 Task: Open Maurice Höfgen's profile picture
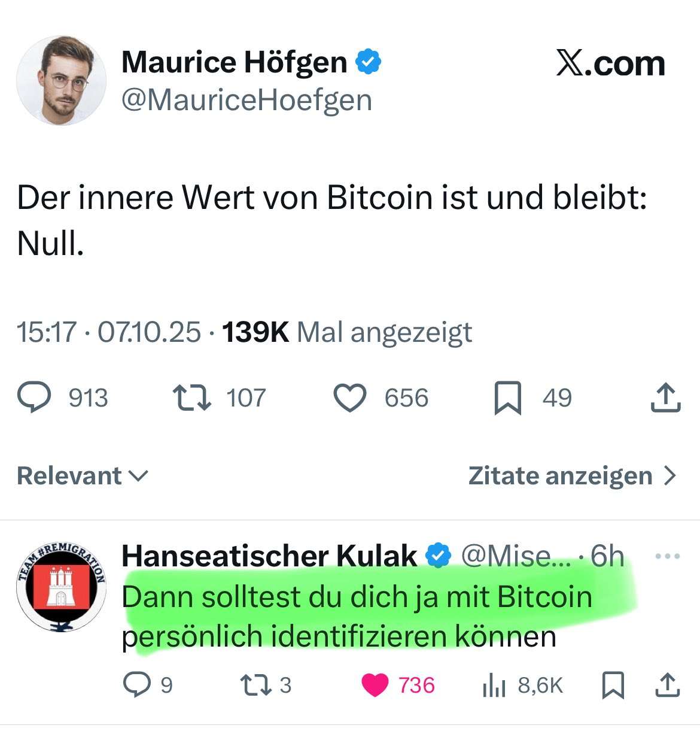tap(61, 80)
